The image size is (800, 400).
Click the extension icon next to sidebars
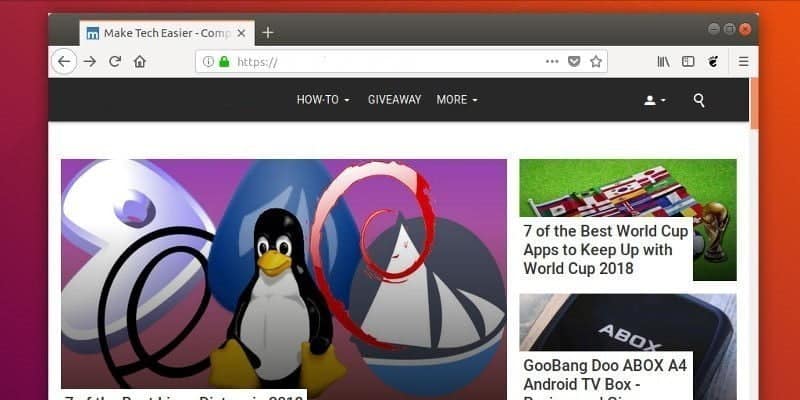(713, 62)
